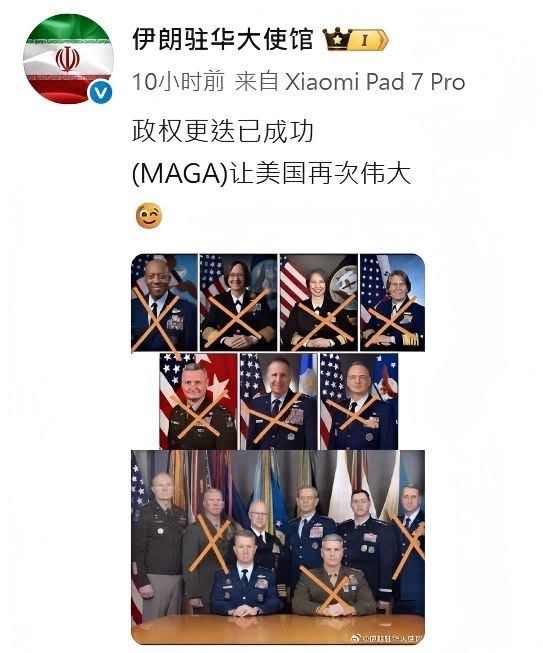
Task: Click the post text 政权更迭已成功
Action: pos(223,132)
